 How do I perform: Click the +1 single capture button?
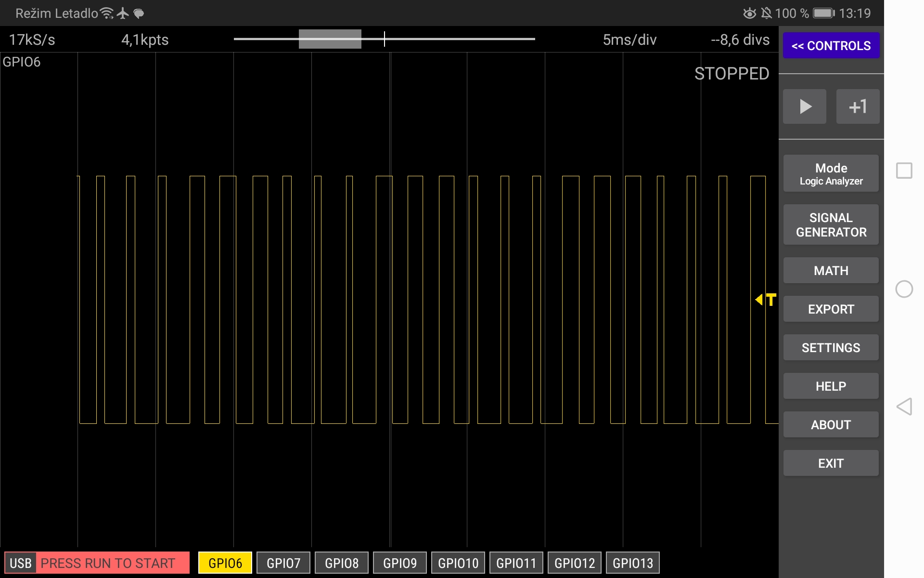[858, 106]
